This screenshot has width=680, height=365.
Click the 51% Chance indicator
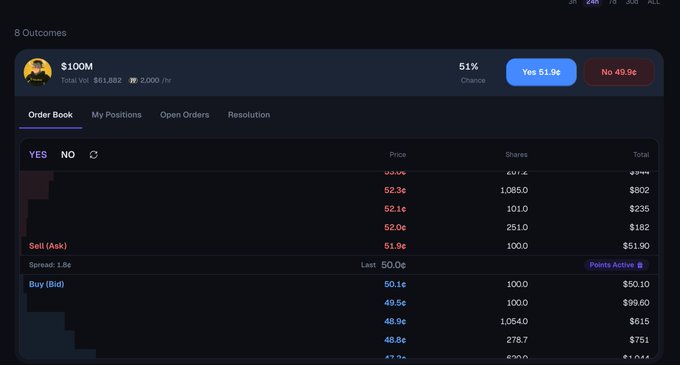point(472,72)
